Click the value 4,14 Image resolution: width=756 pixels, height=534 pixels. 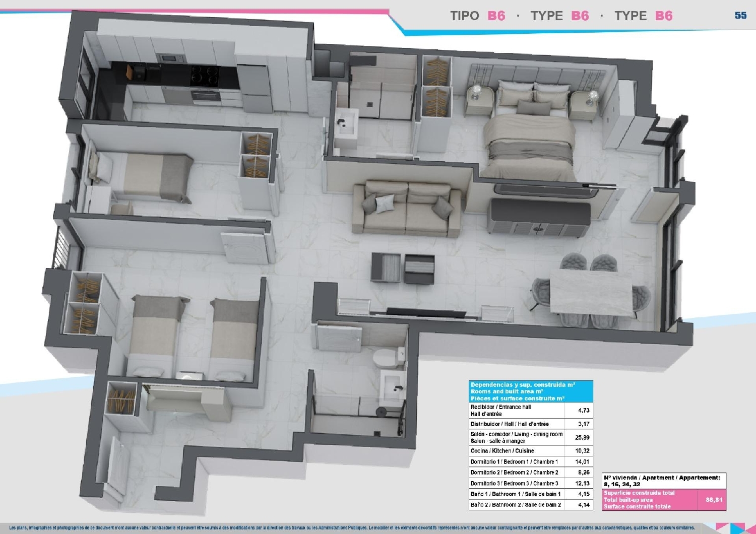584,505
